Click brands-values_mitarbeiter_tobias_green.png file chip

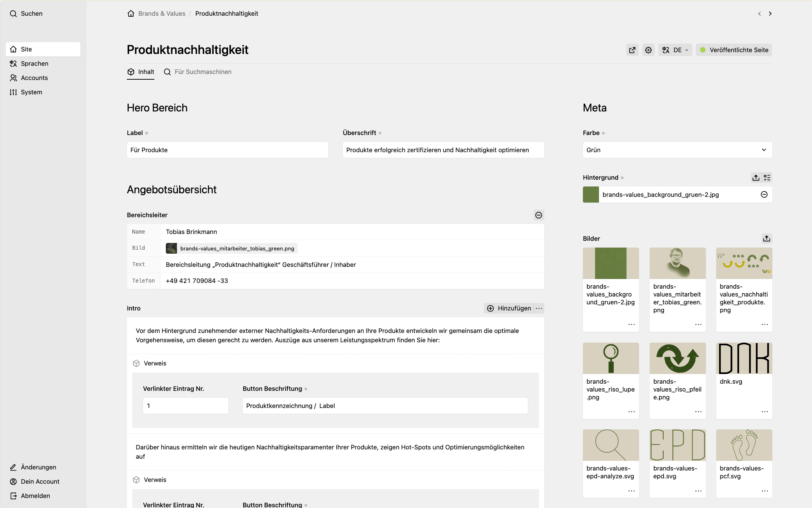[x=232, y=248]
